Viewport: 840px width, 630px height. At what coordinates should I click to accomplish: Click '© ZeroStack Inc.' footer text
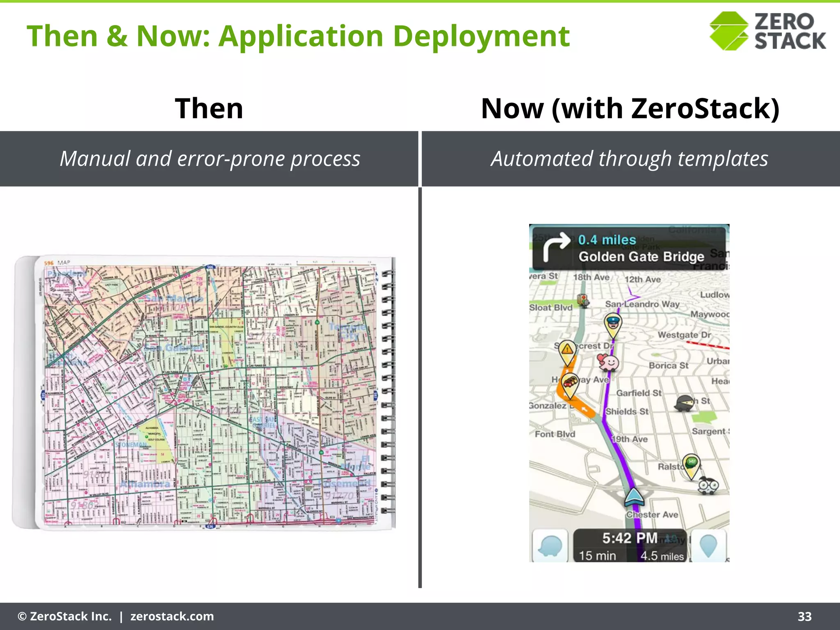pyautogui.click(x=65, y=616)
